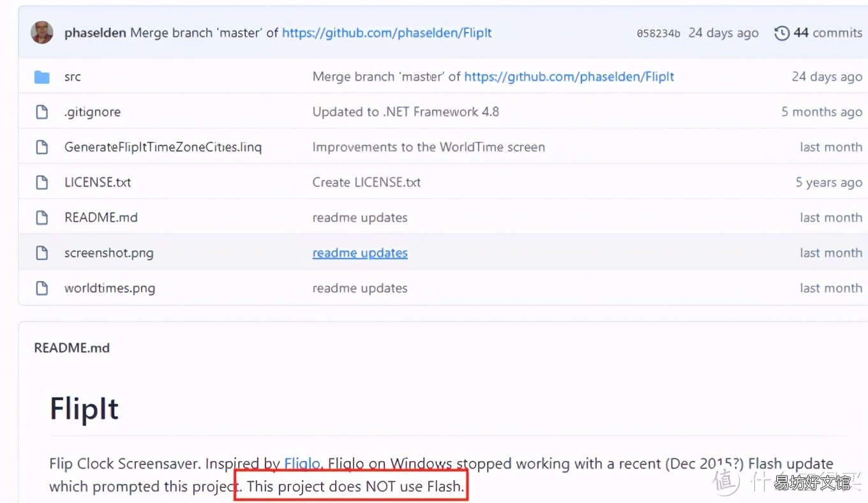
Task: Click the .gitignore file icon
Action: pyautogui.click(x=42, y=112)
